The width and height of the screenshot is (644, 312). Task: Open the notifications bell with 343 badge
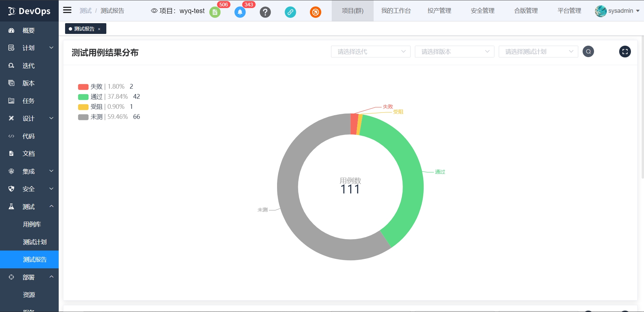[x=240, y=12]
